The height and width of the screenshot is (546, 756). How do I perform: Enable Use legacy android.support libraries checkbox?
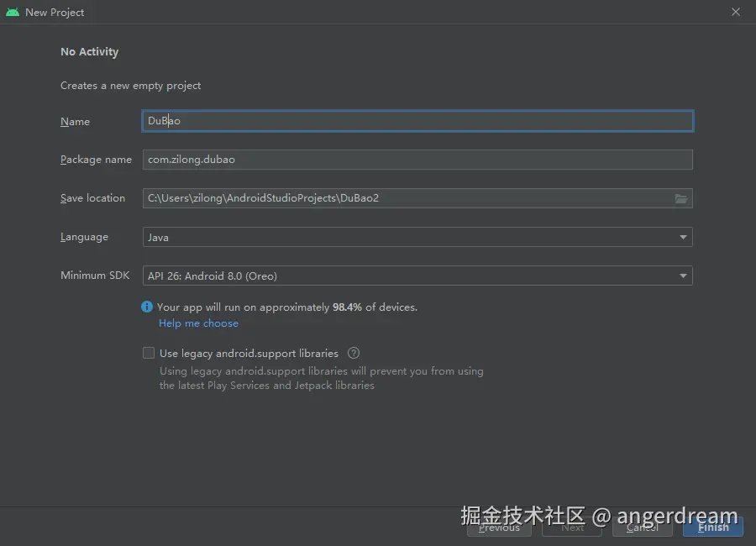coord(149,353)
